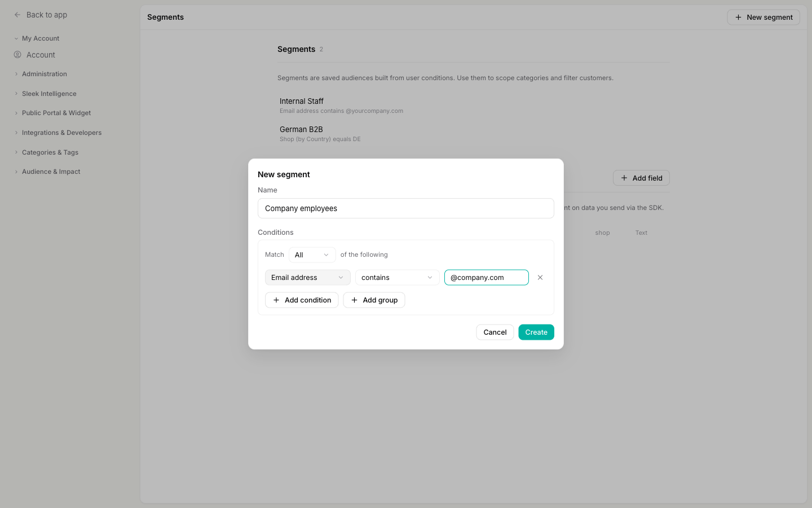This screenshot has width=812, height=508.
Task: Click the Conditions label in dialog
Action: click(x=275, y=233)
